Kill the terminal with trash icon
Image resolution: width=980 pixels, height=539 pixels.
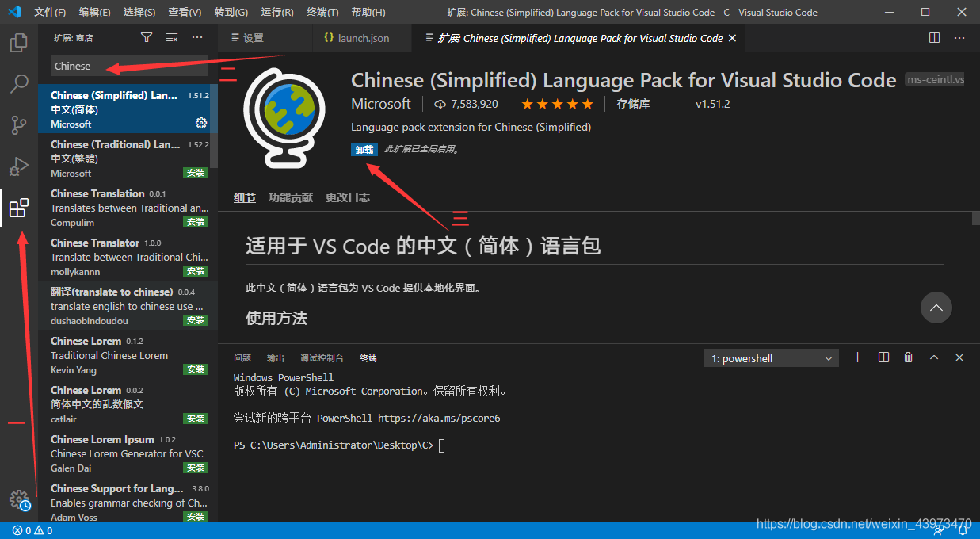pyautogui.click(x=909, y=357)
